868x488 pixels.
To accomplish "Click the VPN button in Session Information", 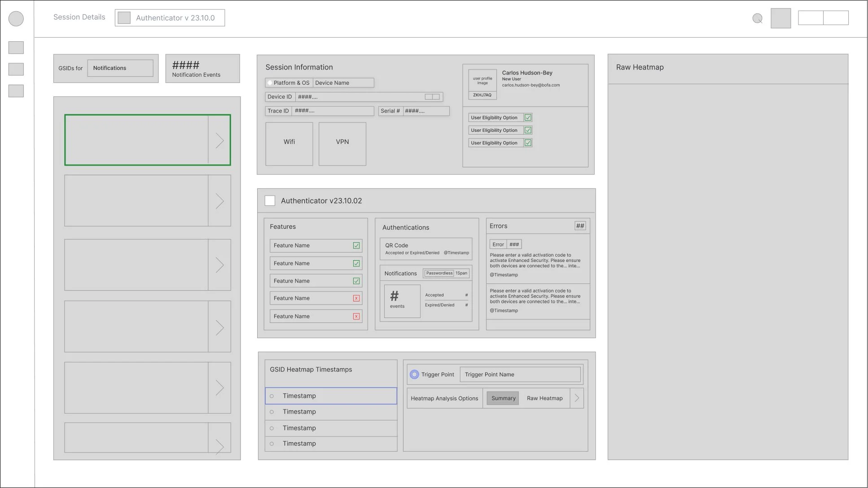I will 342,144.
